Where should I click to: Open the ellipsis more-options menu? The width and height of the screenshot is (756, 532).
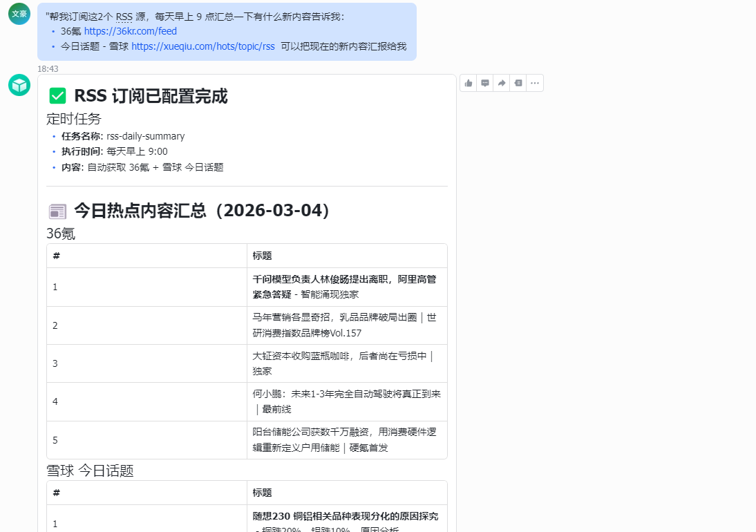(535, 82)
